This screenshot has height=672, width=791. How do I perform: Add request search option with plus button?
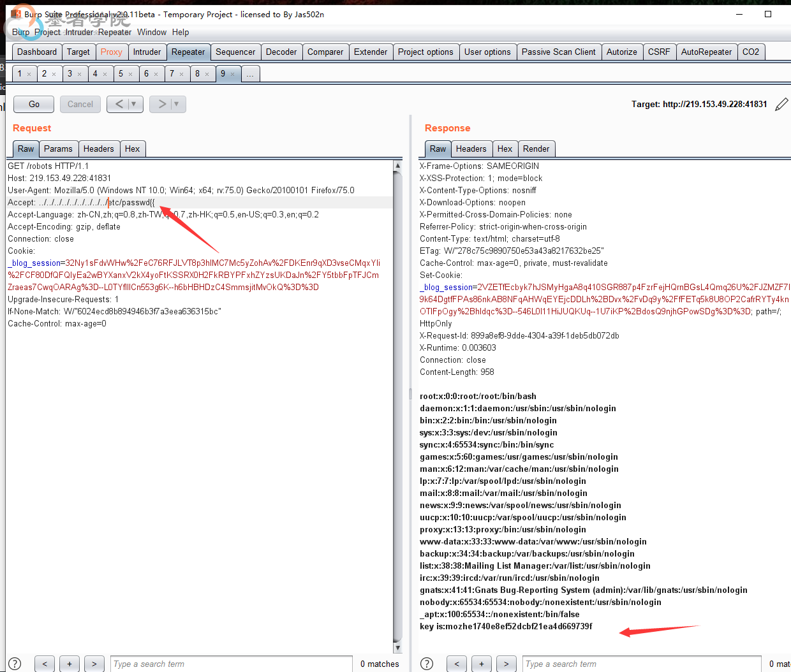pyautogui.click(x=70, y=664)
